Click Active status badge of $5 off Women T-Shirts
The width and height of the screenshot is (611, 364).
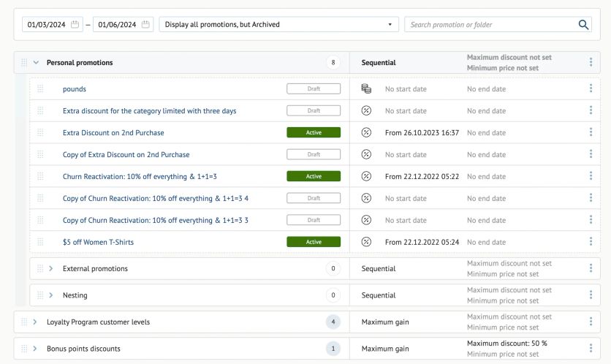[314, 242]
